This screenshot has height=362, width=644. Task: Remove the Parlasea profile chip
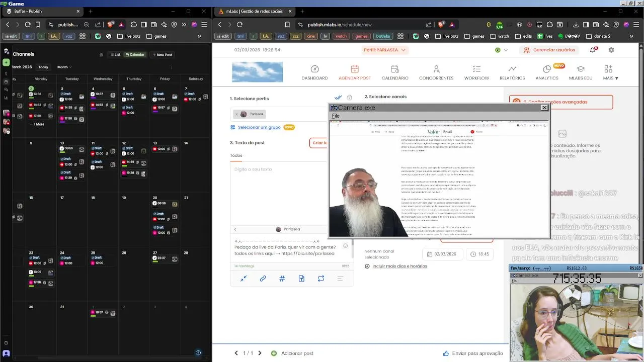pyautogui.click(x=236, y=114)
